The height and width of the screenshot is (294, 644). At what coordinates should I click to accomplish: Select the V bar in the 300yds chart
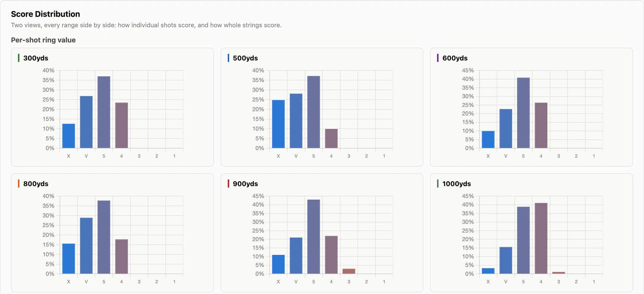point(86,122)
